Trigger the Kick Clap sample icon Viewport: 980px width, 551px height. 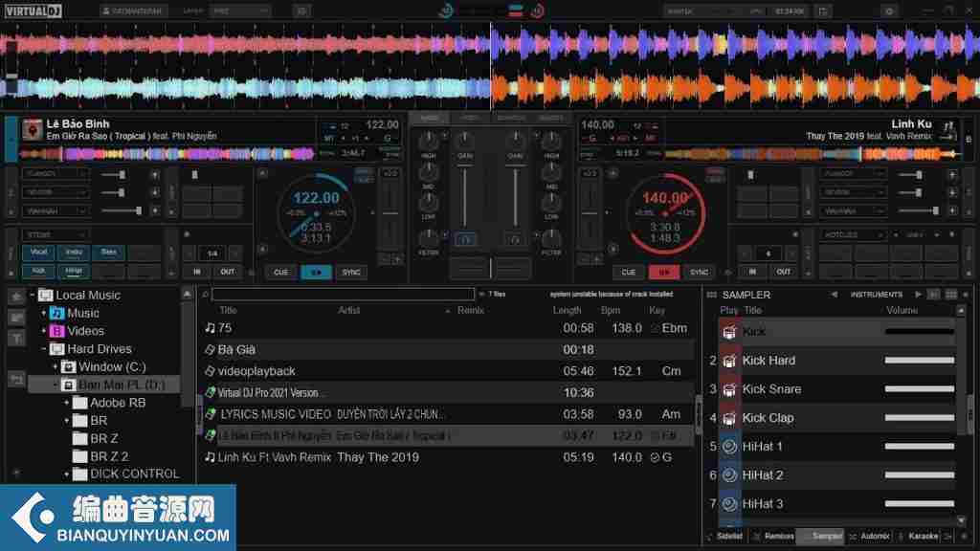(728, 418)
